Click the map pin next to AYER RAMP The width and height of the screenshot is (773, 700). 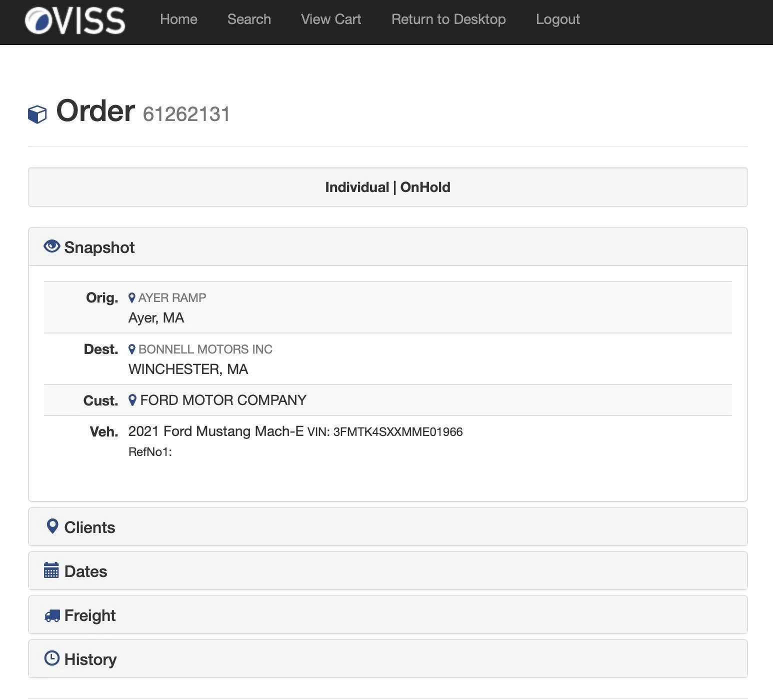tap(132, 298)
